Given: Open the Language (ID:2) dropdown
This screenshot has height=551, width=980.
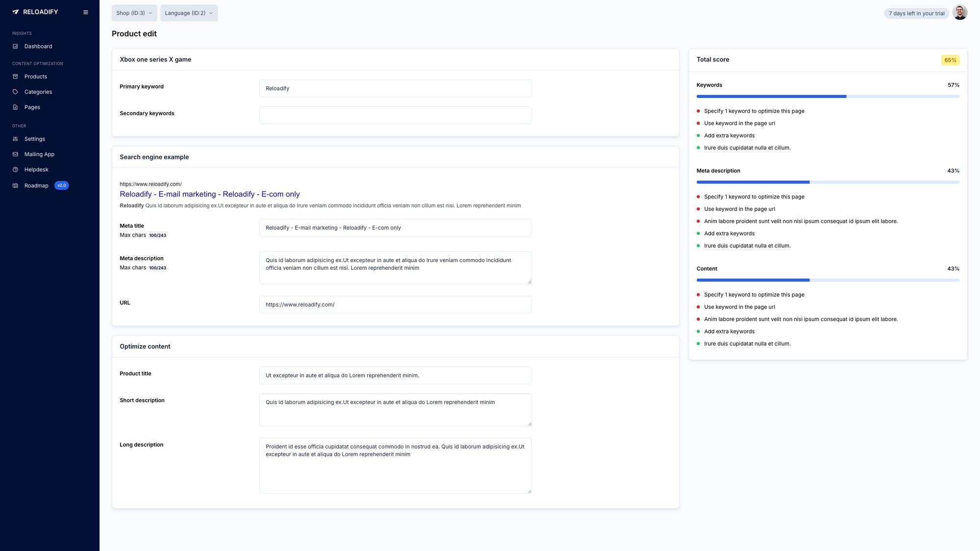Looking at the screenshot, I should pyautogui.click(x=189, y=13).
